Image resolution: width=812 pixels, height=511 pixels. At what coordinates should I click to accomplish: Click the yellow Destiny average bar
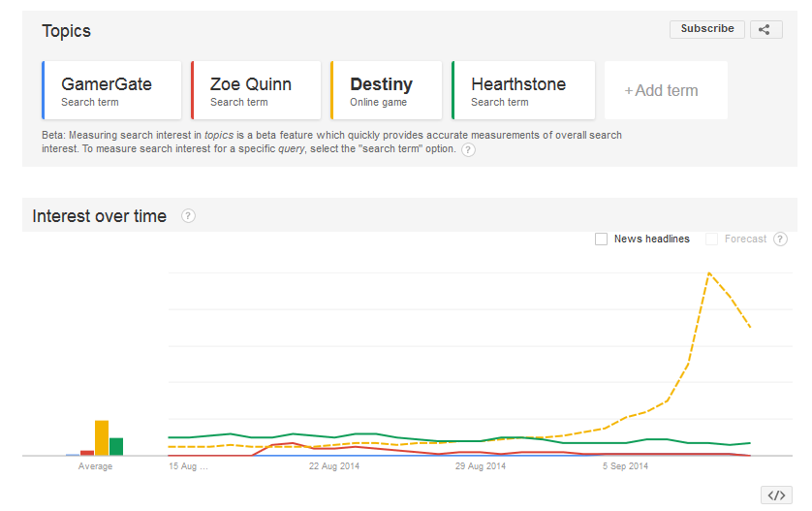click(x=102, y=437)
